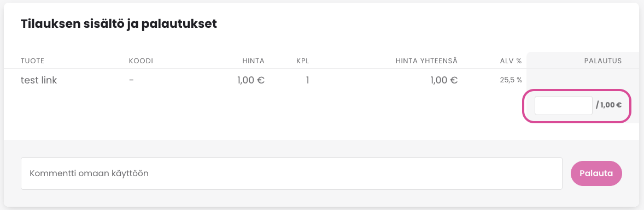Click the PALAUTUS column header
The width and height of the screenshot is (644, 210).
(x=602, y=61)
